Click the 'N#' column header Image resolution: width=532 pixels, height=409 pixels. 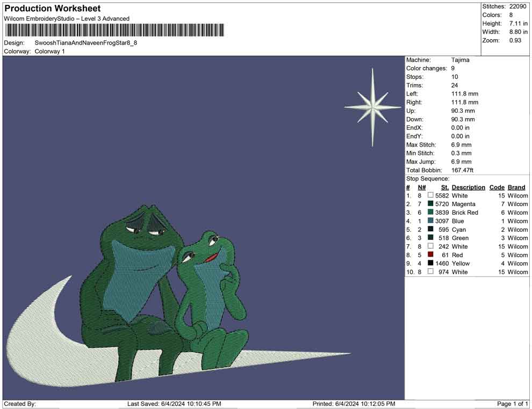pyautogui.click(x=422, y=187)
